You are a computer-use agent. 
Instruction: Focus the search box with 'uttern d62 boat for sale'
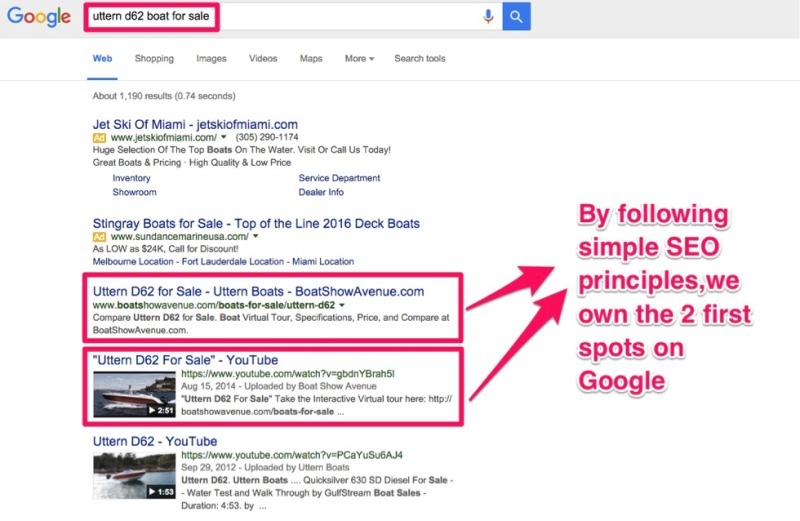click(x=293, y=16)
